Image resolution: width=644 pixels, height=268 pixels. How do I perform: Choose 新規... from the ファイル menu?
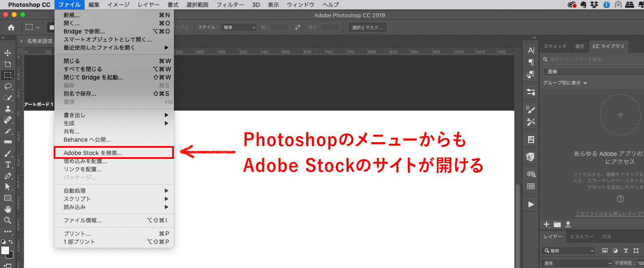pos(114,15)
